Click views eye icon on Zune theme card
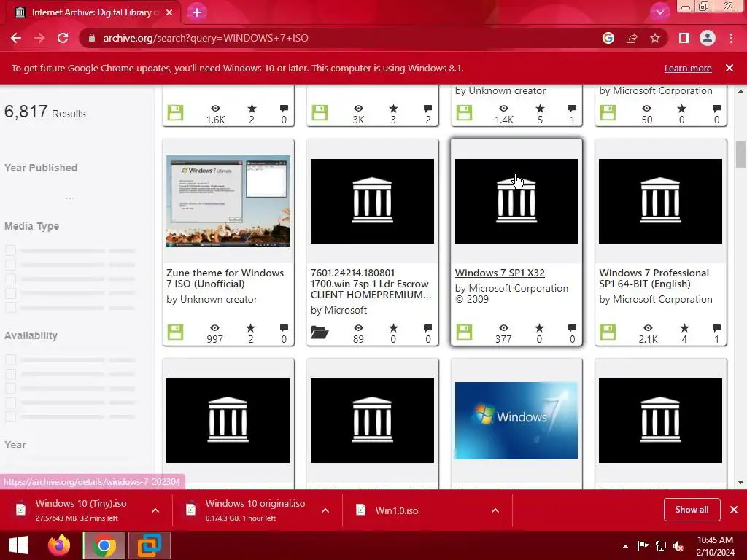The height and width of the screenshot is (560, 747). [x=215, y=327]
